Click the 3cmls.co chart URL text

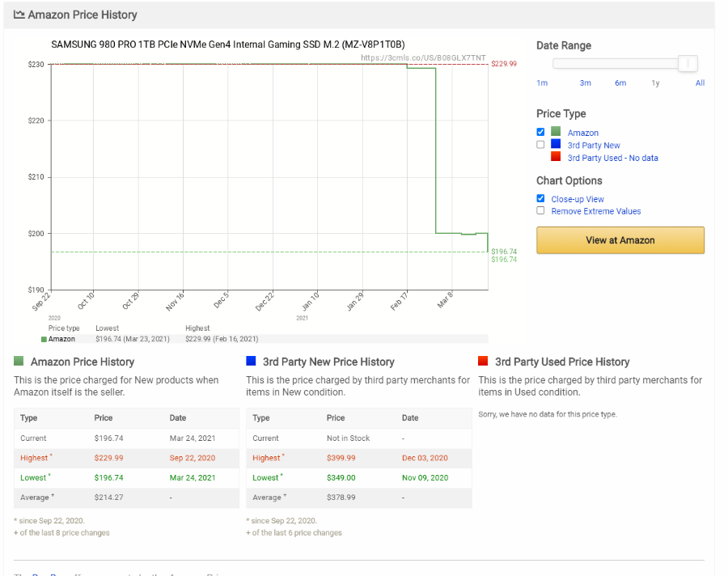tap(423, 57)
